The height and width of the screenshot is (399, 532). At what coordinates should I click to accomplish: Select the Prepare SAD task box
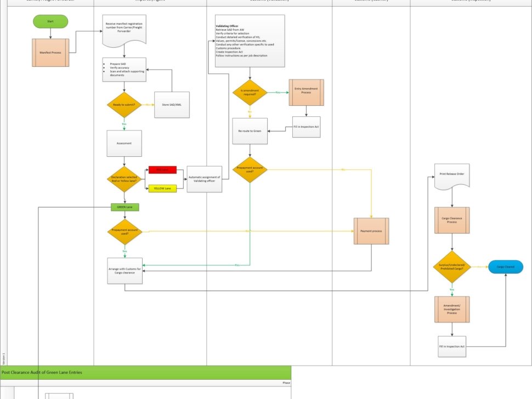point(124,70)
